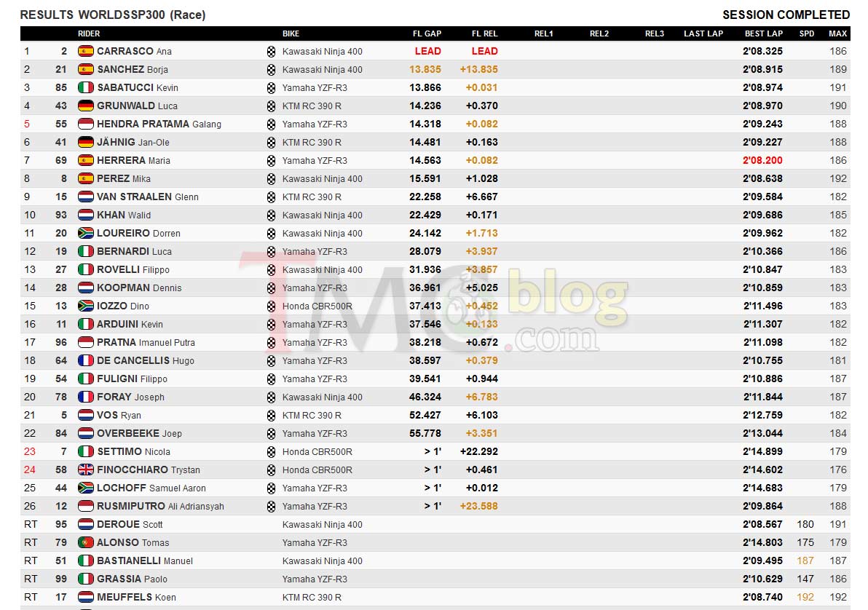Click rider name HERRERA Maria

(133, 161)
